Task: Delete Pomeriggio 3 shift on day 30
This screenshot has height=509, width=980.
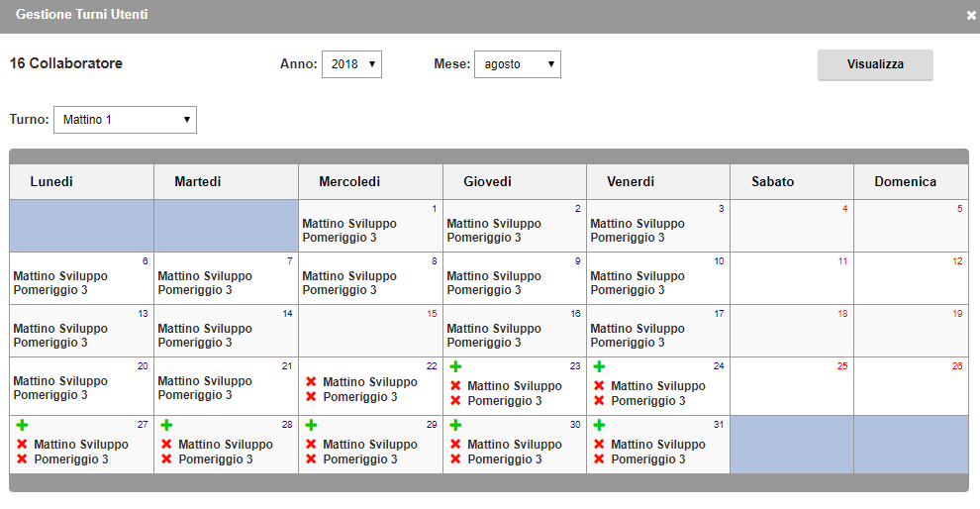Action: tap(455, 458)
